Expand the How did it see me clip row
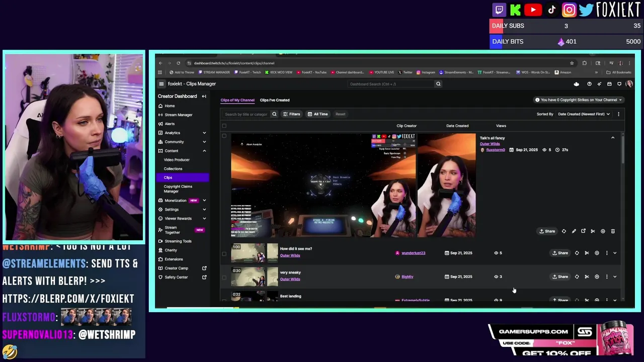Viewport: 644px width, 362px height. 615,253
